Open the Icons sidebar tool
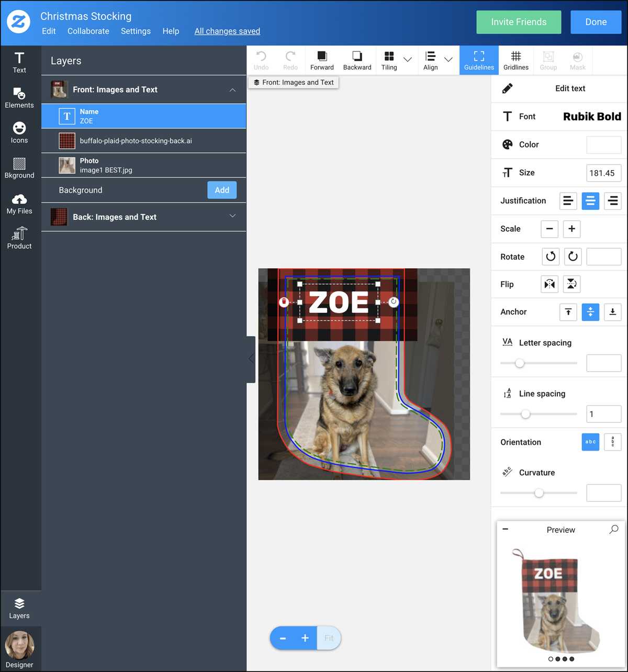This screenshot has height=672, width=628. point(19,132)
